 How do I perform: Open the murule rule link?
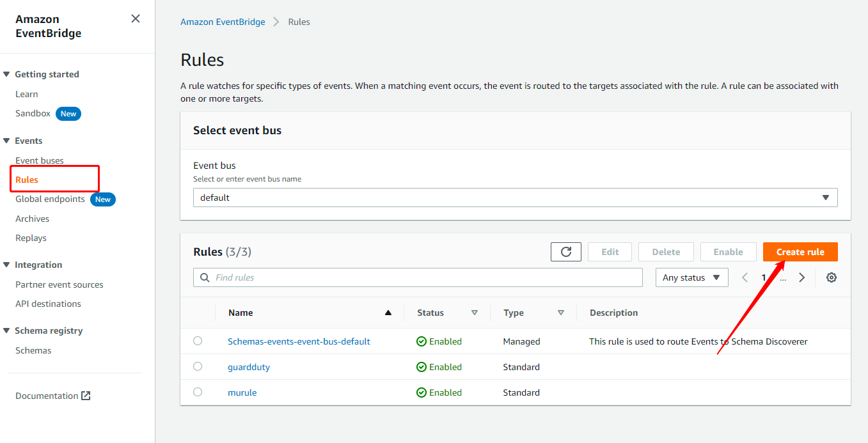pyautogui.click(x=242, y=392)
